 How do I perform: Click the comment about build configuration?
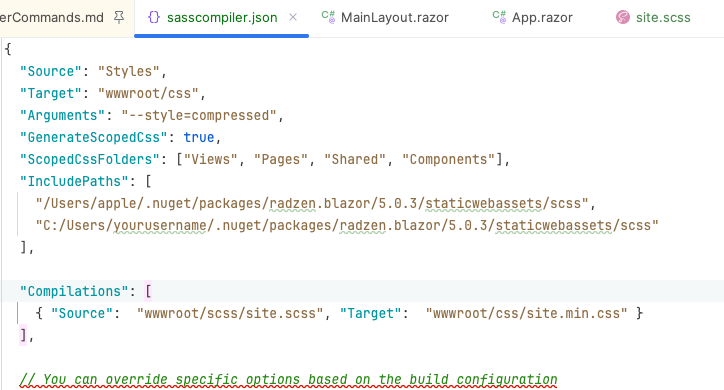pos(289,380)
